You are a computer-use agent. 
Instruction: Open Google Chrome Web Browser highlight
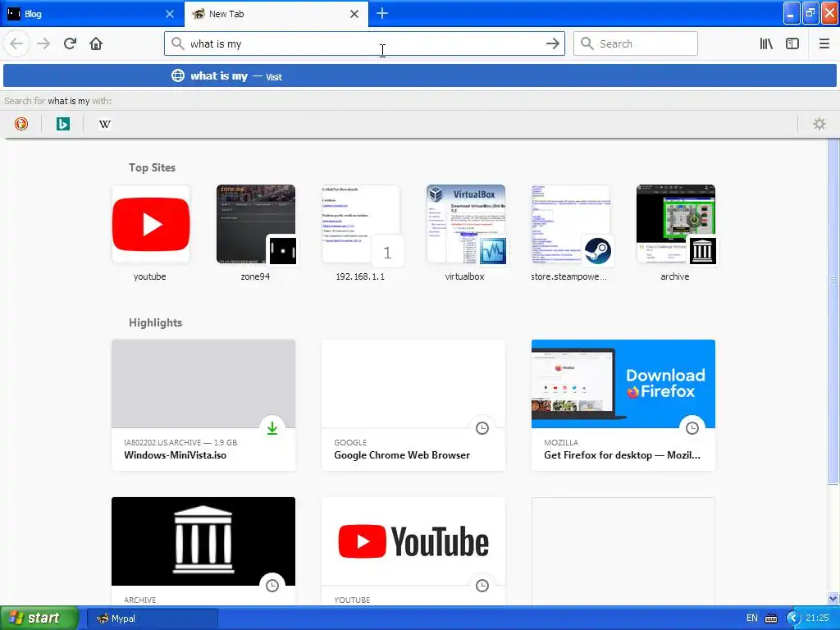pyautogui.click(x=413, y=405)
